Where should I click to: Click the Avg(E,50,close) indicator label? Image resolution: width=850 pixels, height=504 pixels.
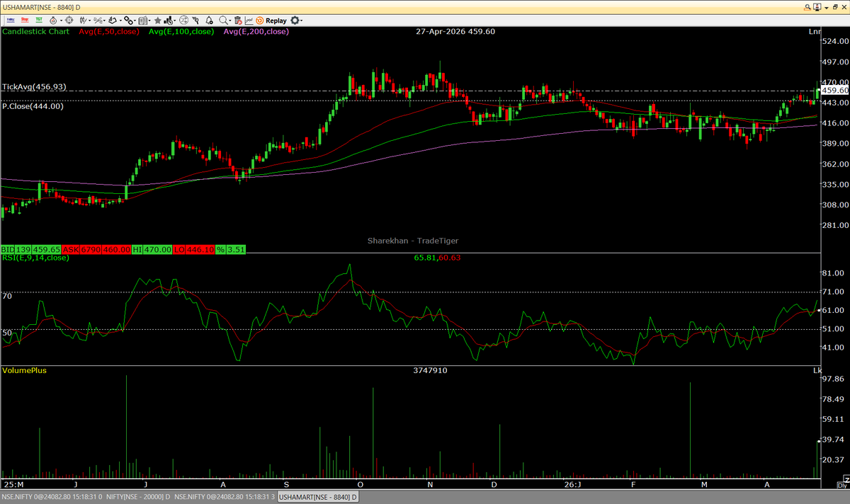click(109, 32)
